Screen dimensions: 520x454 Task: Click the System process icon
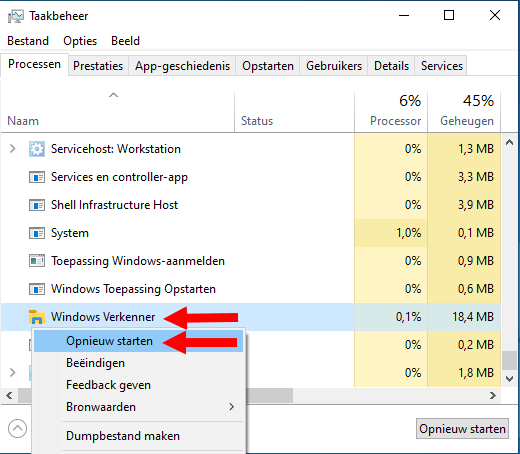37,233
